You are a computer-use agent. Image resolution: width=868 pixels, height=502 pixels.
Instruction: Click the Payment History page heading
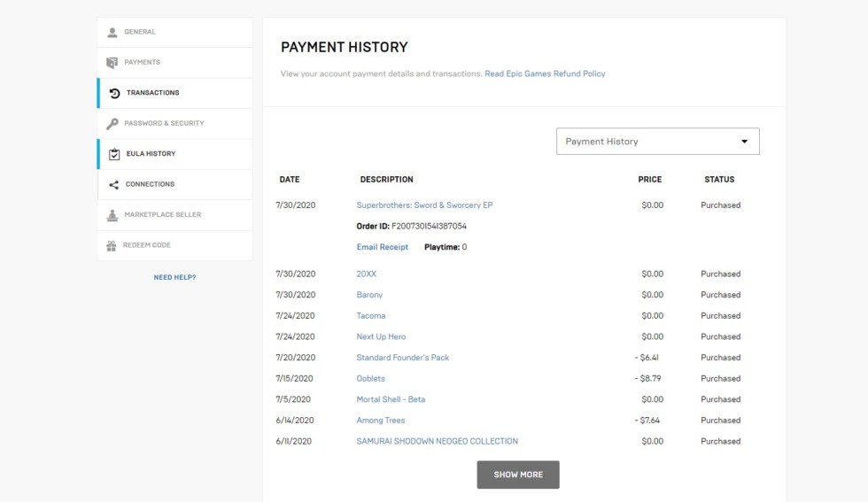coord(345,47)
